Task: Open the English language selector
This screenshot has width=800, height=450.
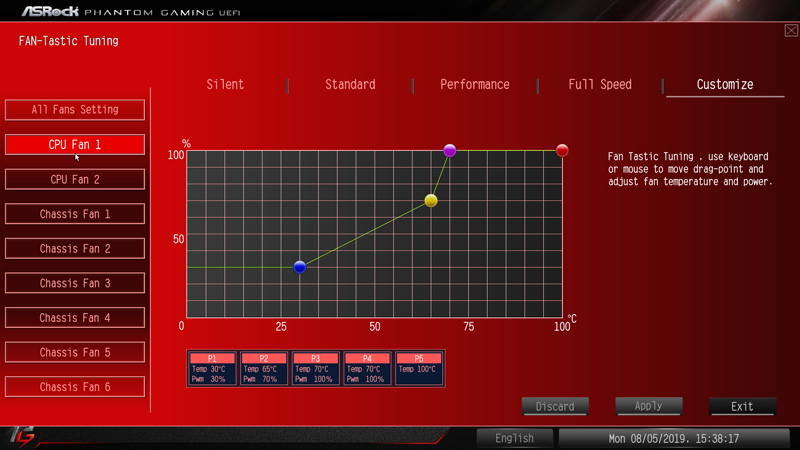Action: (x=514, y=438)
